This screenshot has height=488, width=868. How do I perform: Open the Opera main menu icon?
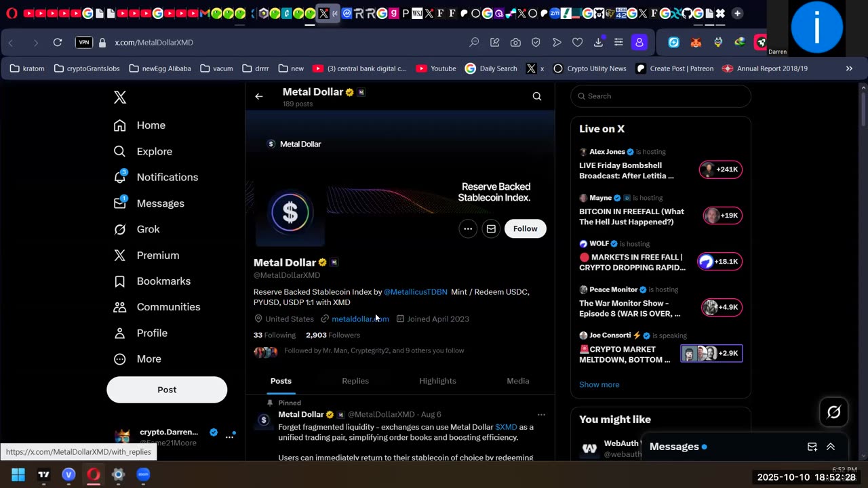tap(12, 14)
